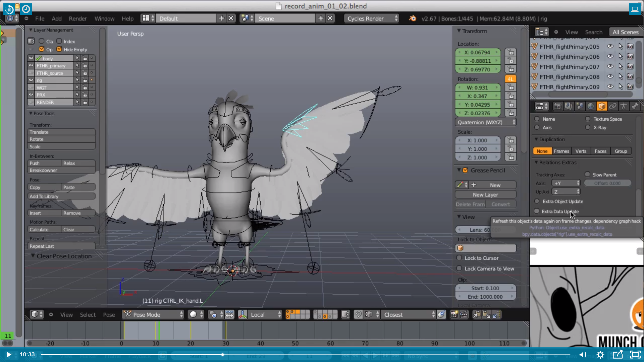Open the Render properties camera tab
This screenshot has height=362, width=644.
(557, 106)
